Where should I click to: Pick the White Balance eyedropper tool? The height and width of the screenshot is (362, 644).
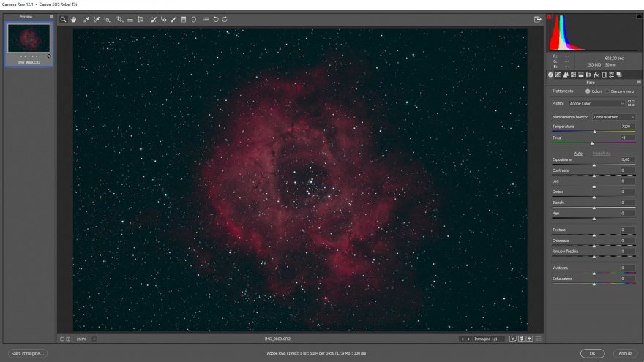click(86, 20)
